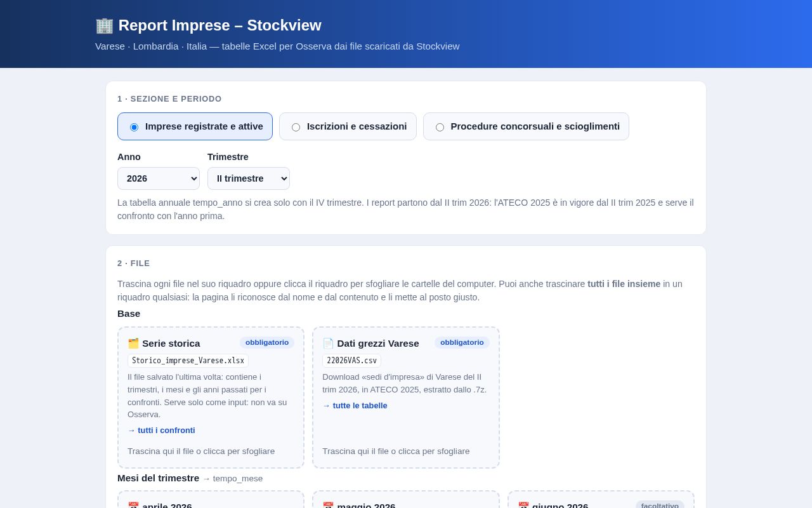
Task: Click the 'aprile 2026' card title
Action: (x=167, y=505)
